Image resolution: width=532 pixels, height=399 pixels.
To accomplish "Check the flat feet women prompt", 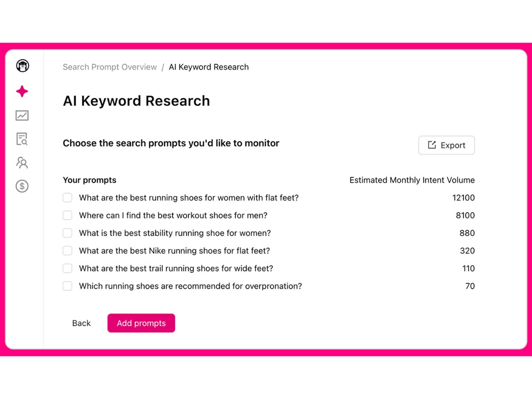I will (x=67, y=198).
